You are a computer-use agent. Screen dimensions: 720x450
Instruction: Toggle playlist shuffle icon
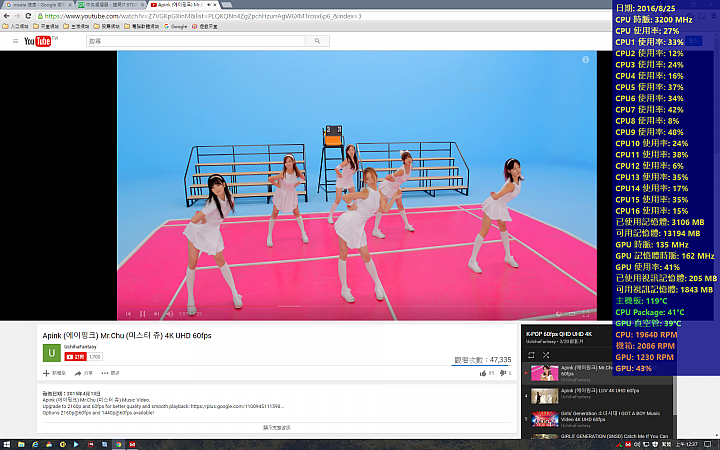(546, 355)
